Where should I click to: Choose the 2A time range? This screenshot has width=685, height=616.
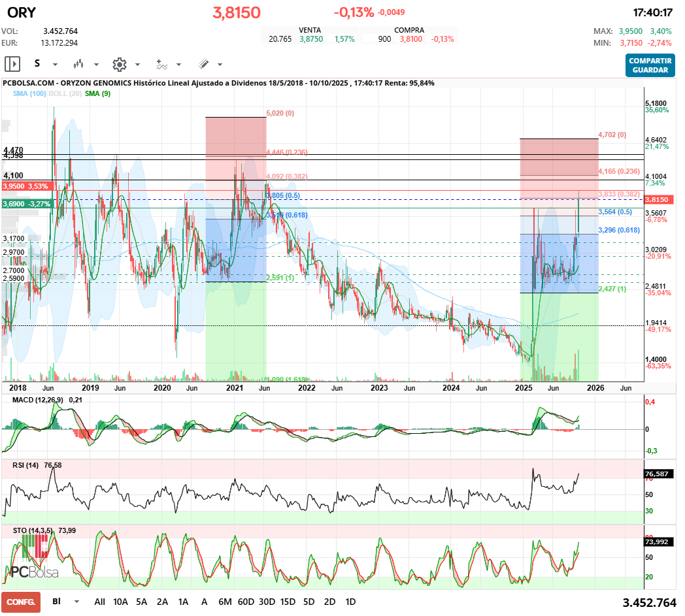(163, 602)
